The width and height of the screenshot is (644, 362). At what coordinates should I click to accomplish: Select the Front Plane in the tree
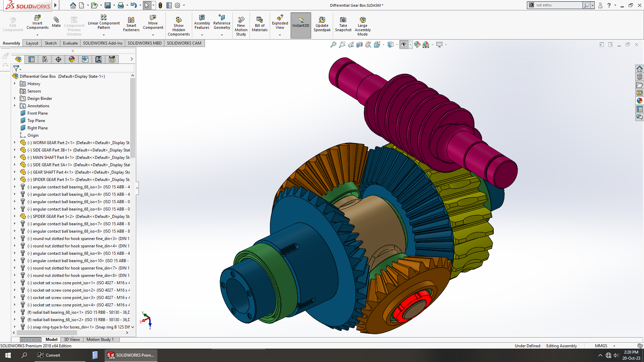[38, 113]
